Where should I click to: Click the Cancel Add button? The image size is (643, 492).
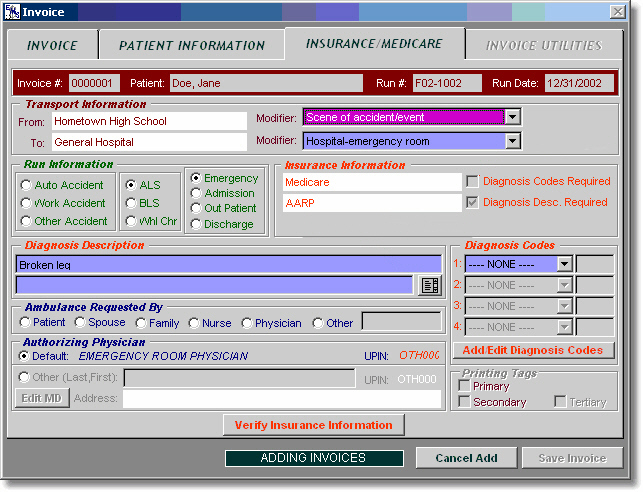click(x=465, y=458)
